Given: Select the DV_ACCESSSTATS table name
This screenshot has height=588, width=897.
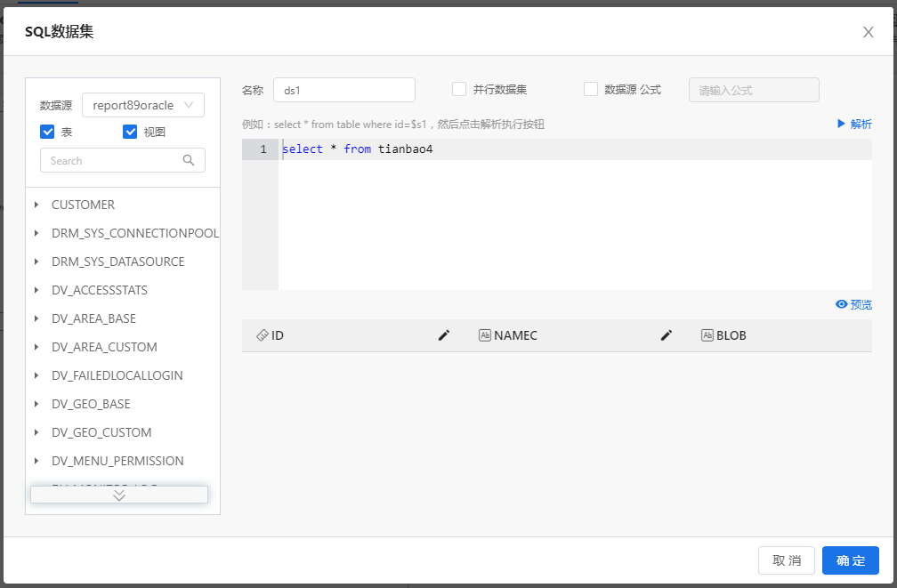Looking at the screenshot, I should [x=100, y=290].
